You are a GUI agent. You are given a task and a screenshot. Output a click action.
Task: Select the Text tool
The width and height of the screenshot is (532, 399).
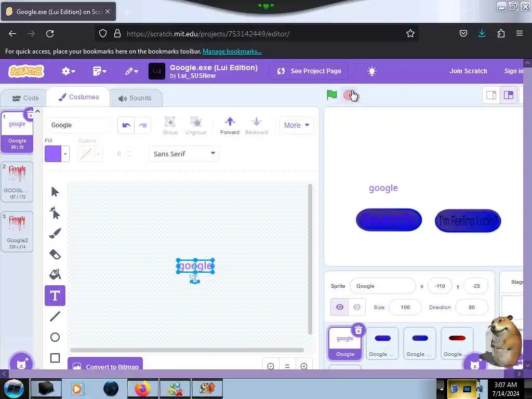[55, 296]
